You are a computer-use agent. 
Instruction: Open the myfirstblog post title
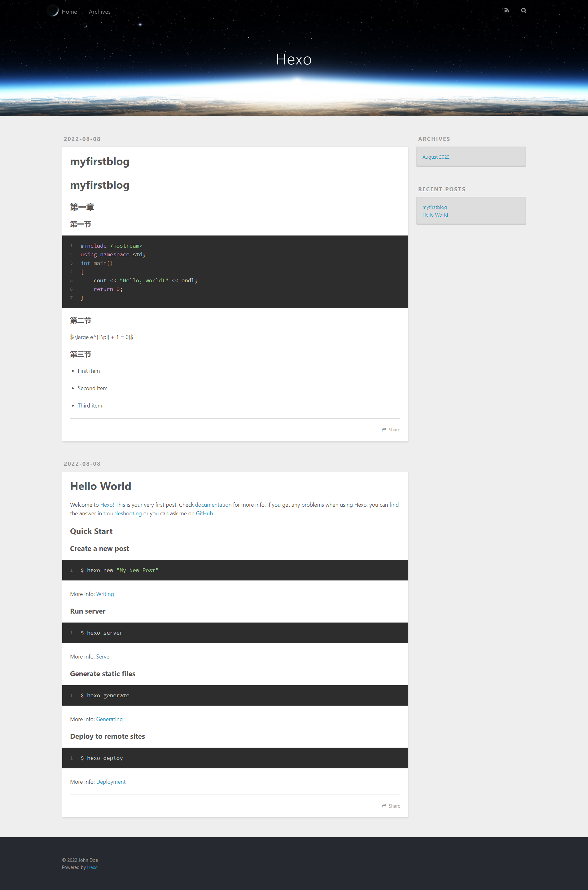pyautogui.click(x=100, y=161)
